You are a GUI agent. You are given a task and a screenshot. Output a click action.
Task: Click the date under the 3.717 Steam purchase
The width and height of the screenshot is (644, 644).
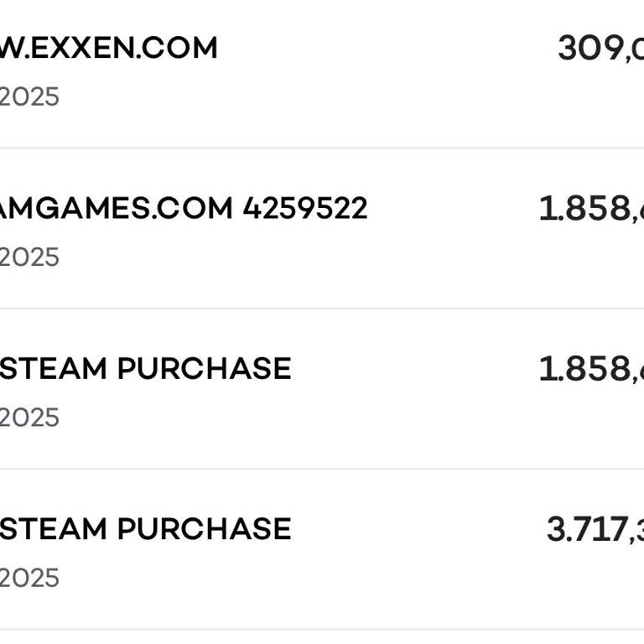coord(29,578)
